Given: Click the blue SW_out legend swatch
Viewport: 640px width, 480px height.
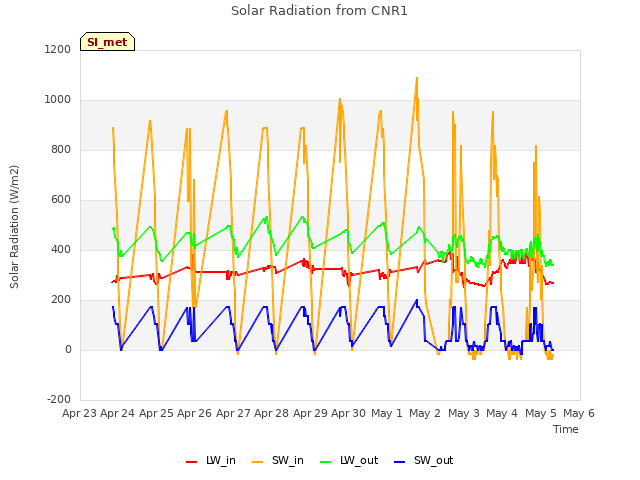Looking at the screenshot, I should (400, 462).
